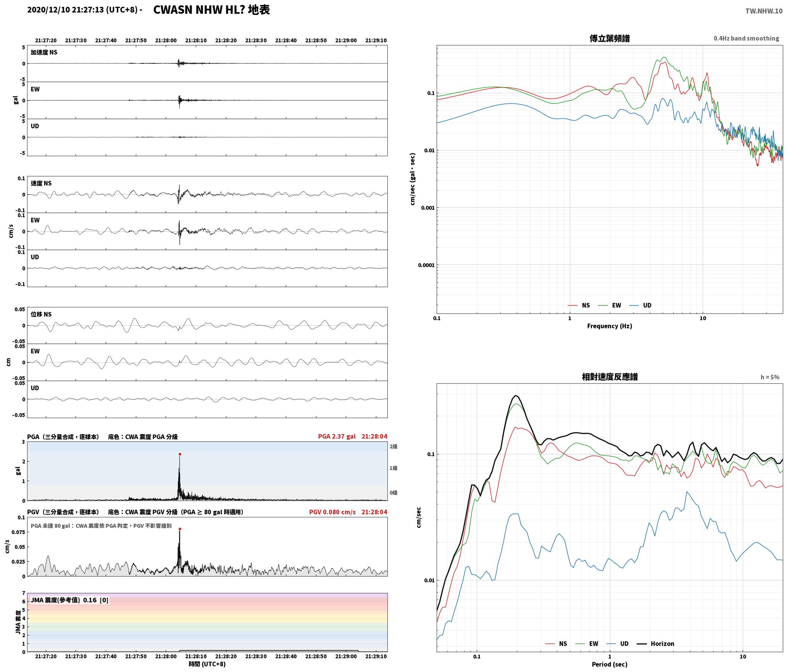Click the Frequency (Hz) axis label
The width and height of the screenshot is (787, 672).
click(610, 326)
